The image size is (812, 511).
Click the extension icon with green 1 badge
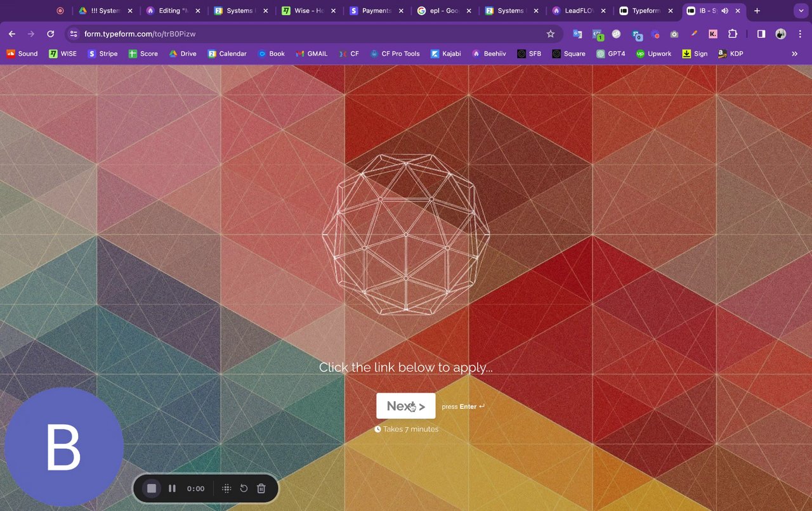point(597,34)
